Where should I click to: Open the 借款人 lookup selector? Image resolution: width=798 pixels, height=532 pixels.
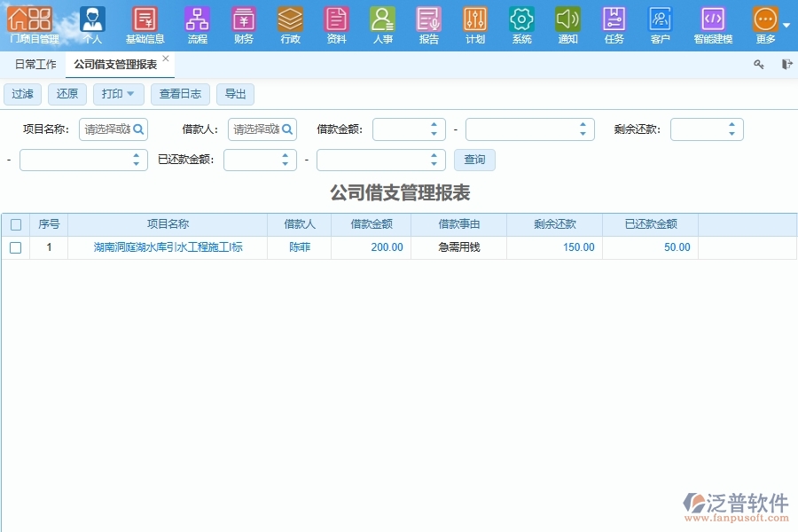click(x=286, y=129)
